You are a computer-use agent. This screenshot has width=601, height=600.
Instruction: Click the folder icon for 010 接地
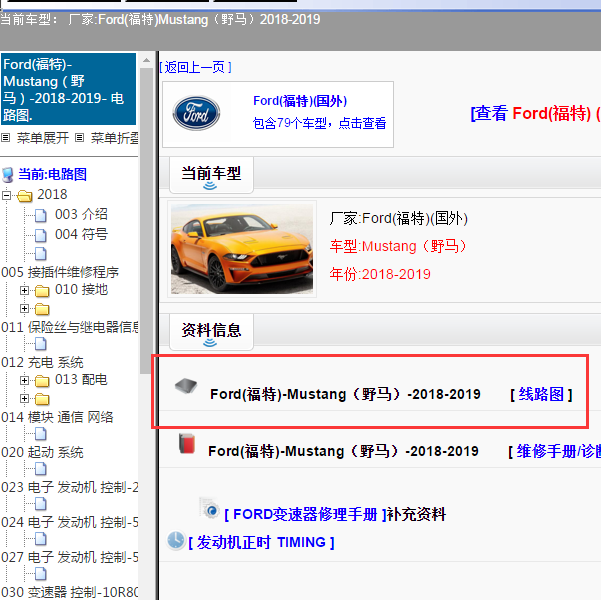coord(42,291)
